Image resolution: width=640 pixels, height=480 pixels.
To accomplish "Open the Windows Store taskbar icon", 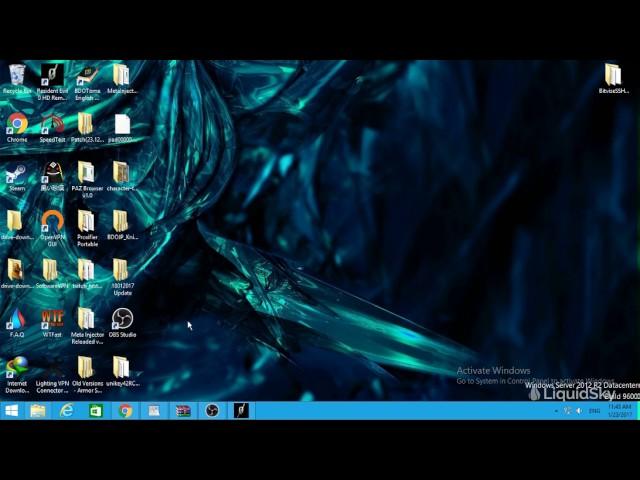I will [96, 411].
